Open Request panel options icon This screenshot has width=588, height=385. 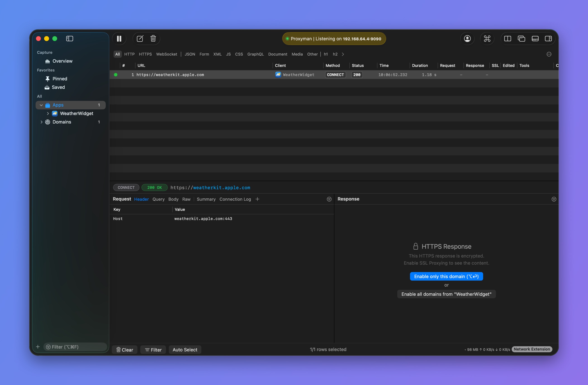point(329,199)
